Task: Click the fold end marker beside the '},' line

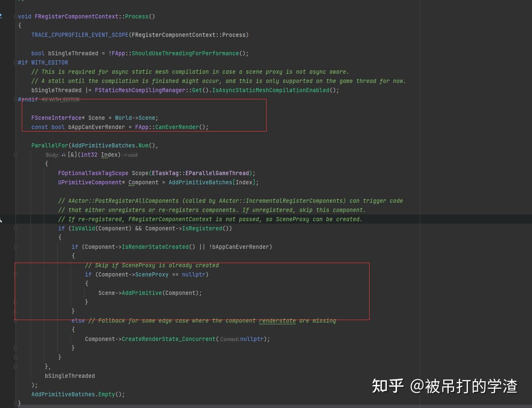Action: (15, 367)
